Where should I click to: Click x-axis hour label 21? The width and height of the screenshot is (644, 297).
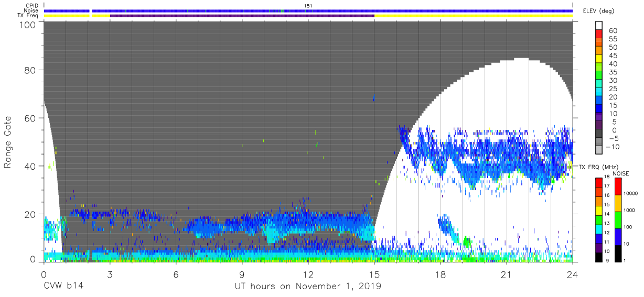[507, 274]
